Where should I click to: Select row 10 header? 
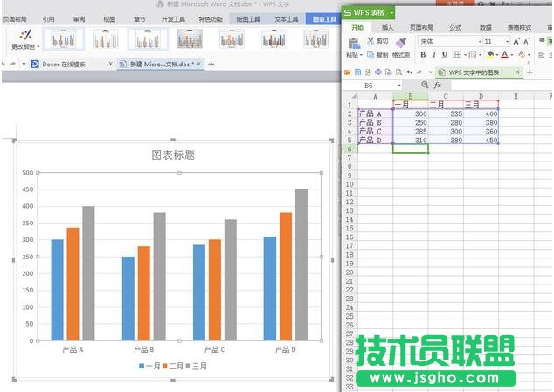[x=350, y=184]
